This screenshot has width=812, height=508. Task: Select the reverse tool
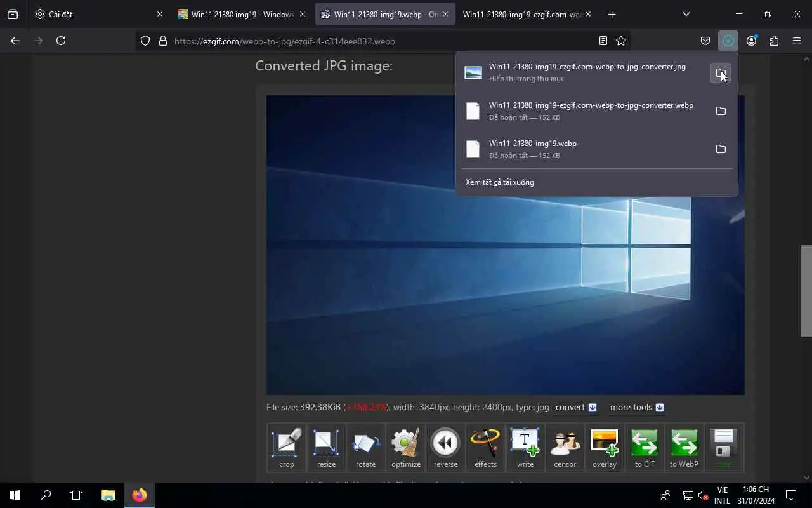(x=445, y=448)
